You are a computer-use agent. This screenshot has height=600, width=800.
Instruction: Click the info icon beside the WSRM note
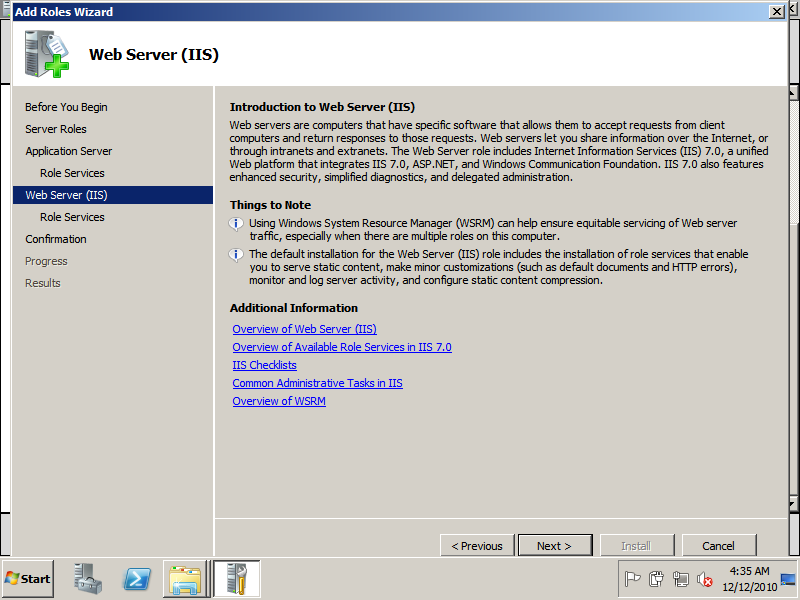236,224
